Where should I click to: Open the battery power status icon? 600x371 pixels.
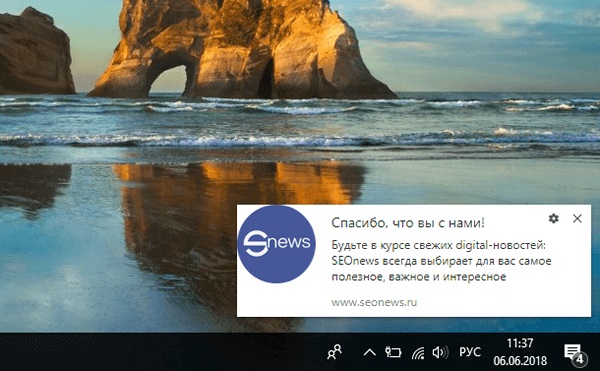point(393,352)
